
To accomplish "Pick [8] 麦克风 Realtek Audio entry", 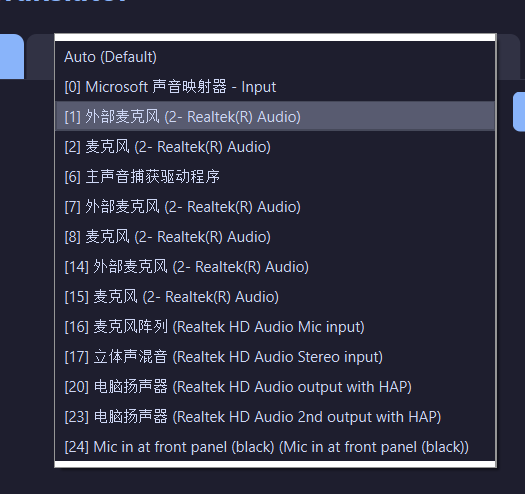I will click(275, 237).
